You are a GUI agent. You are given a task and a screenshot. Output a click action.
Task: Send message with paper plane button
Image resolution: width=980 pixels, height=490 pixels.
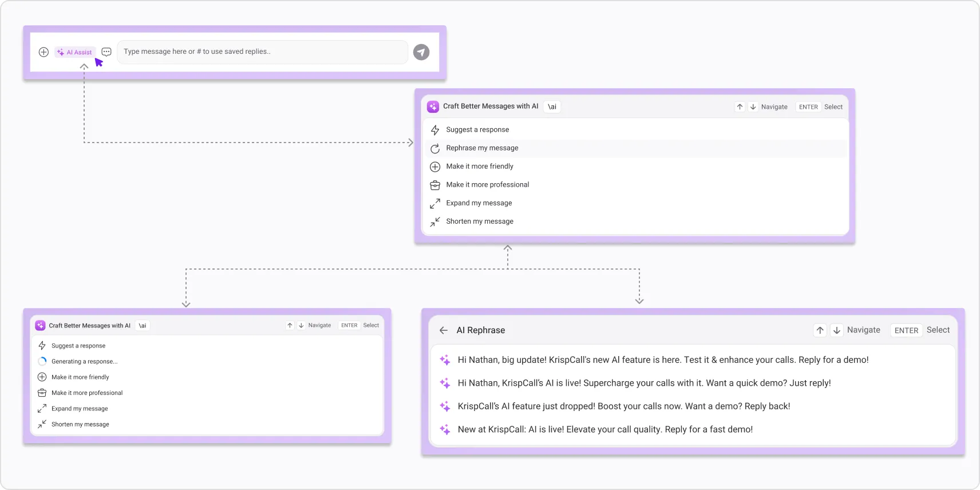point(421,52)
